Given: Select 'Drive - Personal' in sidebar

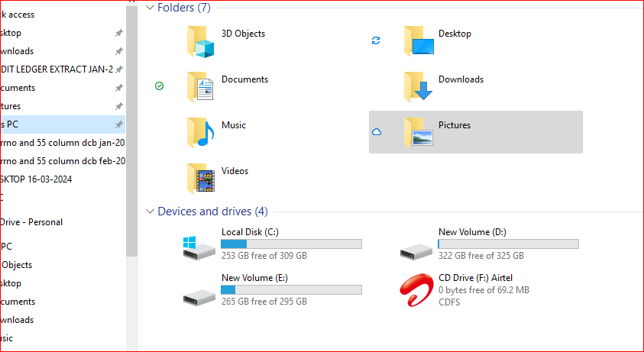Looking at the screenshot, I should point(31,222).
